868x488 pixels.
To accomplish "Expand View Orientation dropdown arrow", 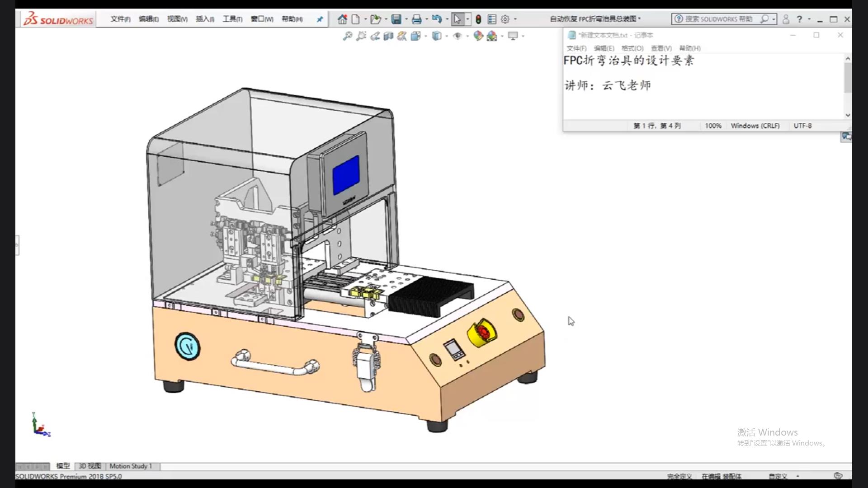I will tap(425, 36).
